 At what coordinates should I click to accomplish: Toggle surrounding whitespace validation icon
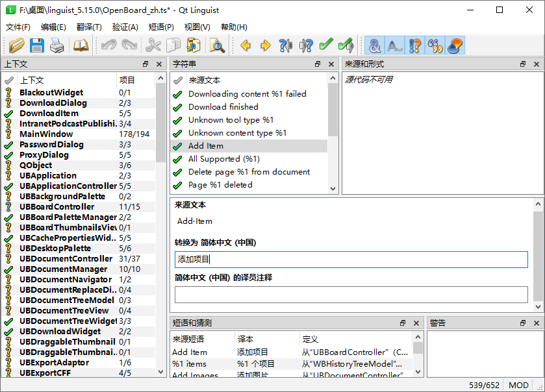pos(394,45)
